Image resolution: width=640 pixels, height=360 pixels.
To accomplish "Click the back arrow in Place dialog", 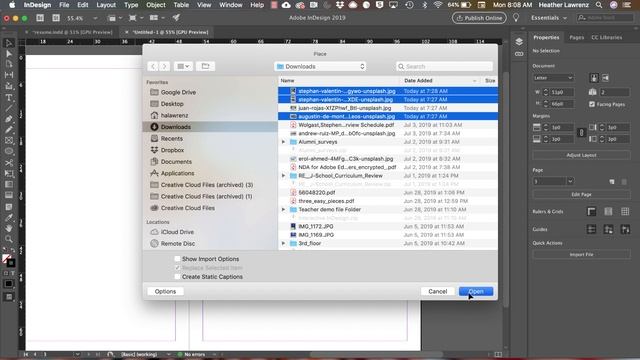I will (x=153, y=66).
